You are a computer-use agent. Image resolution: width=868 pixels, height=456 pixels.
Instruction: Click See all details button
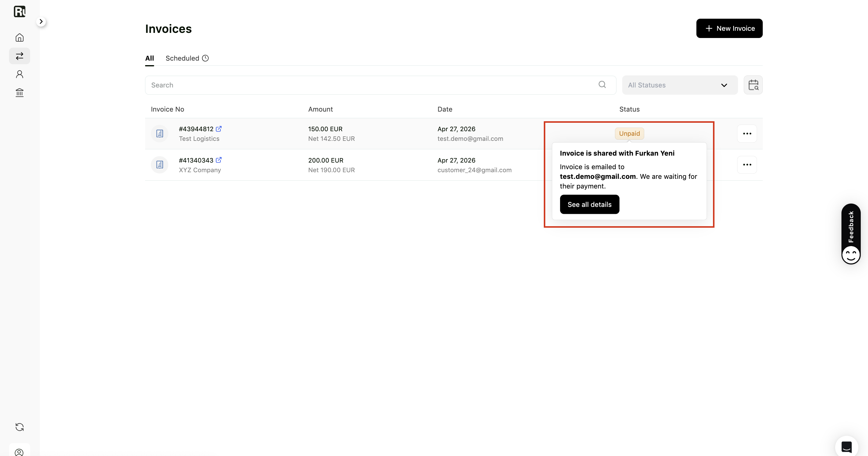coord(589,204)
